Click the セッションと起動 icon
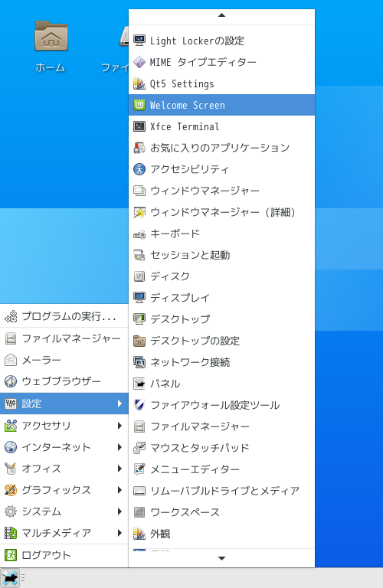 [x=139, y=255]
